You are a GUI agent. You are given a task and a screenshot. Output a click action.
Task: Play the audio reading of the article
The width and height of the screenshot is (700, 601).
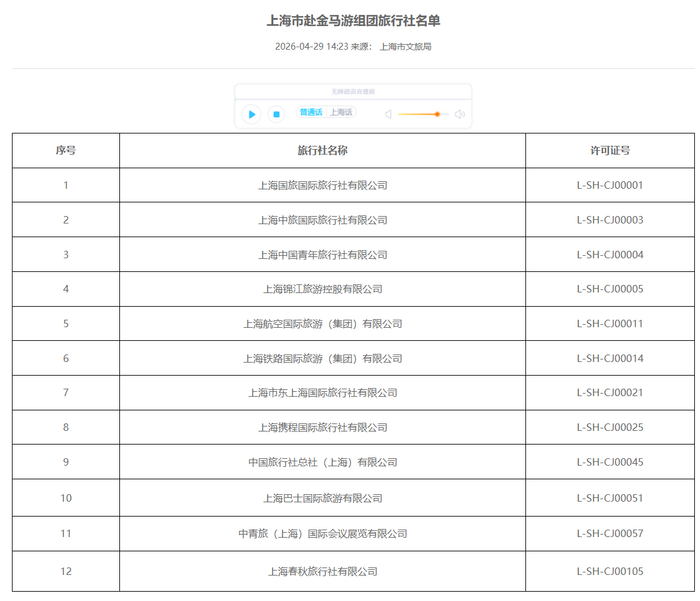[x=251, y=114]
